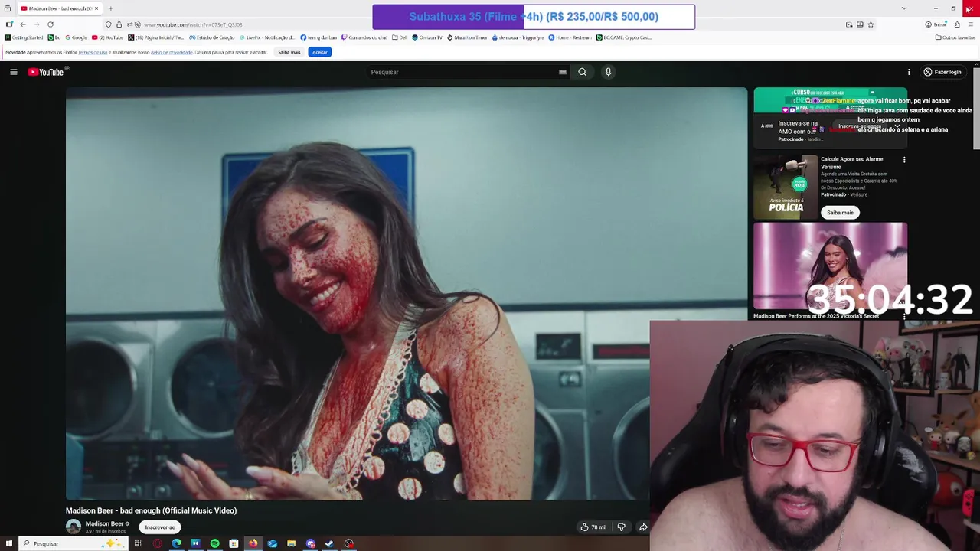Open the YouTube guide hamburger menu
The width and height of the screenshot is (980, 551).
pos(13,72)
